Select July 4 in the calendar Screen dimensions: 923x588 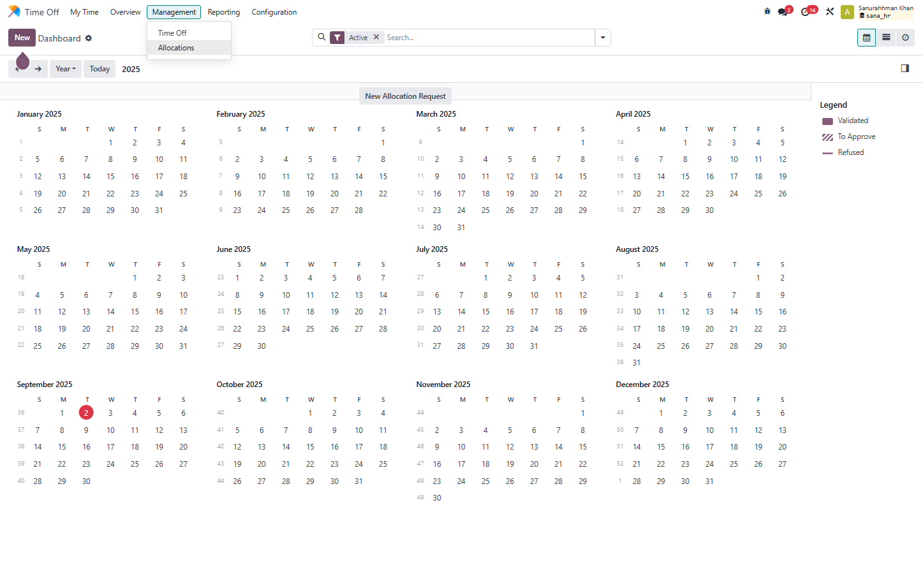(x=558, y=278)
